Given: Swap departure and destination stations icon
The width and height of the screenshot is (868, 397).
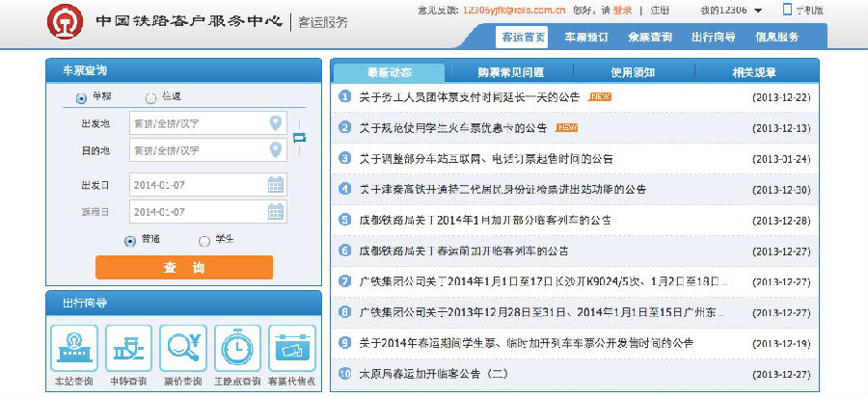Looking at the screenshot, I should click(300, 137).
